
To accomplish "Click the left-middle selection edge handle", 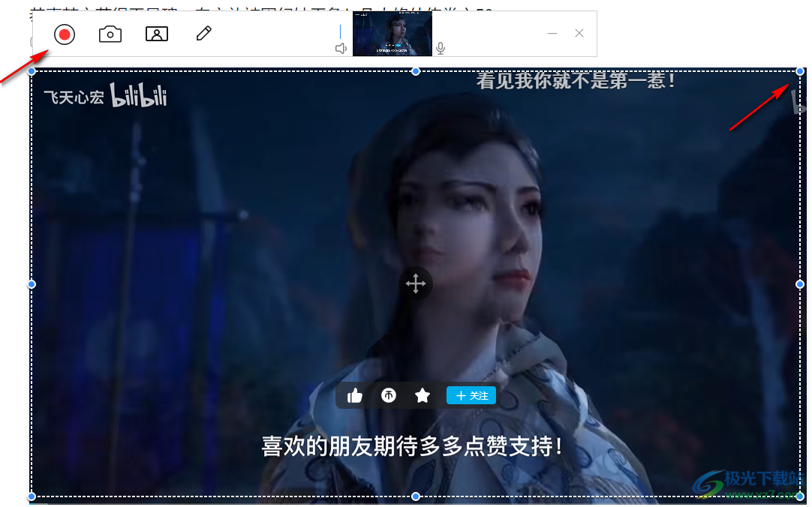I will click(32, 284).
